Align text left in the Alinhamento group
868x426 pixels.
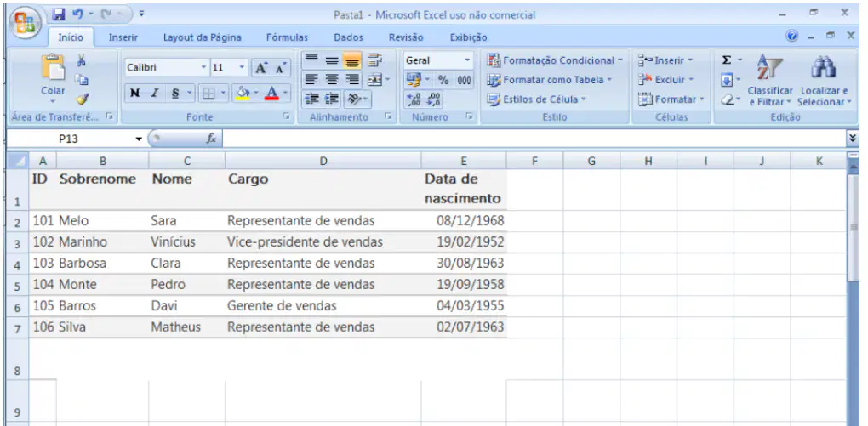(x=311, y=80)
